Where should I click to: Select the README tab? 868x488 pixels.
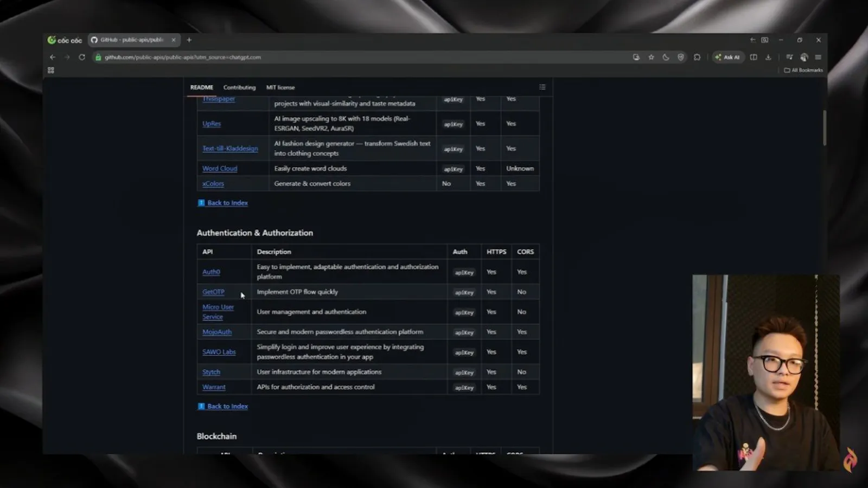coord(202,87)
